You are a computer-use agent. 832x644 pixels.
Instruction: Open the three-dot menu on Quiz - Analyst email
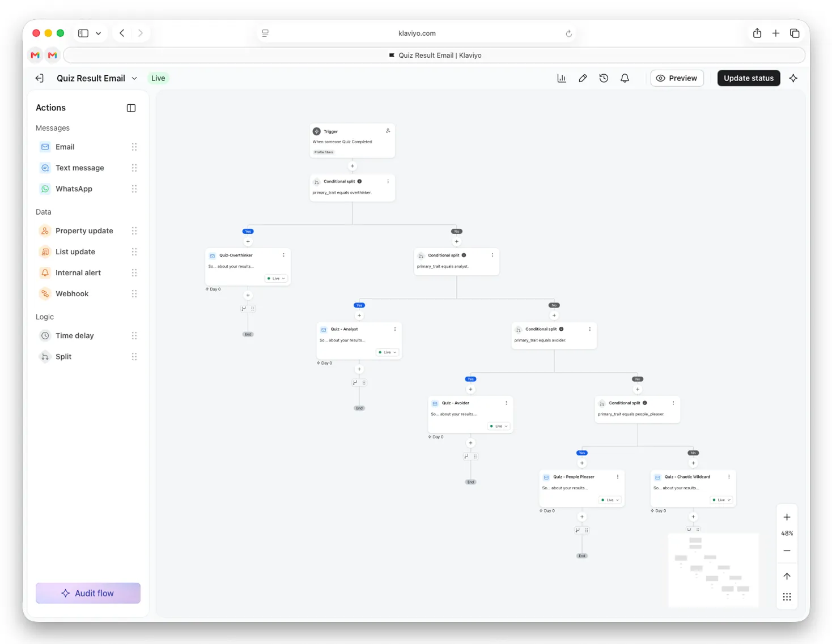tap(395, 329)
